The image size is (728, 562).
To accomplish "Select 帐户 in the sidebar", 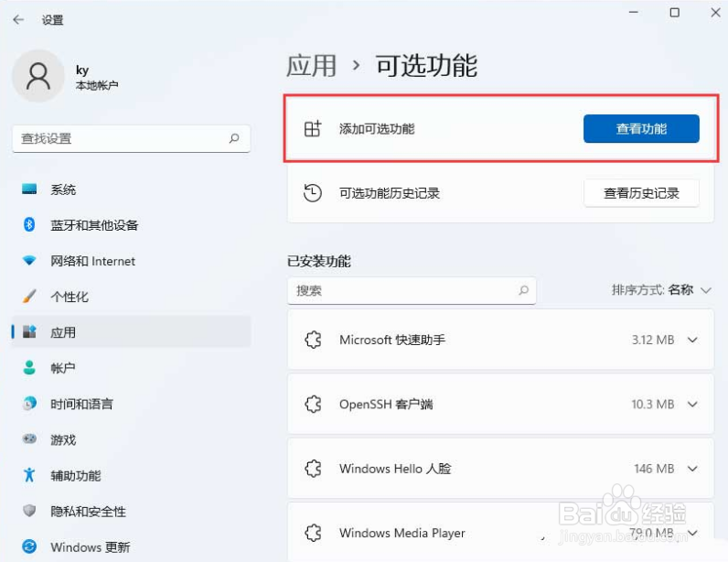I will (x=131, y=368).
